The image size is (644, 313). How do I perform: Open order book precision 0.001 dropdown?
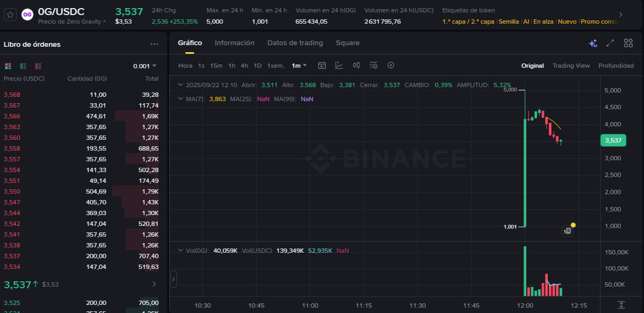click(x=145, y=66)
